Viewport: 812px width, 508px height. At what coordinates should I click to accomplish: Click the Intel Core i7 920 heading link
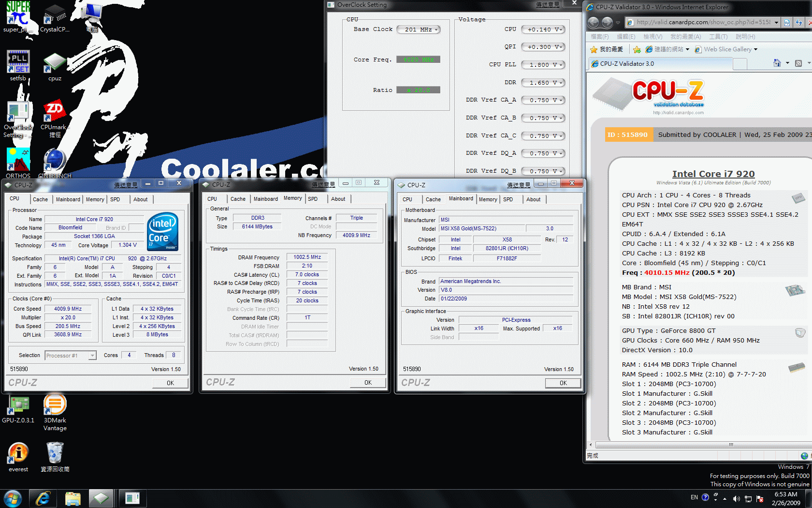pyautogui.click(x=713, y=174)
